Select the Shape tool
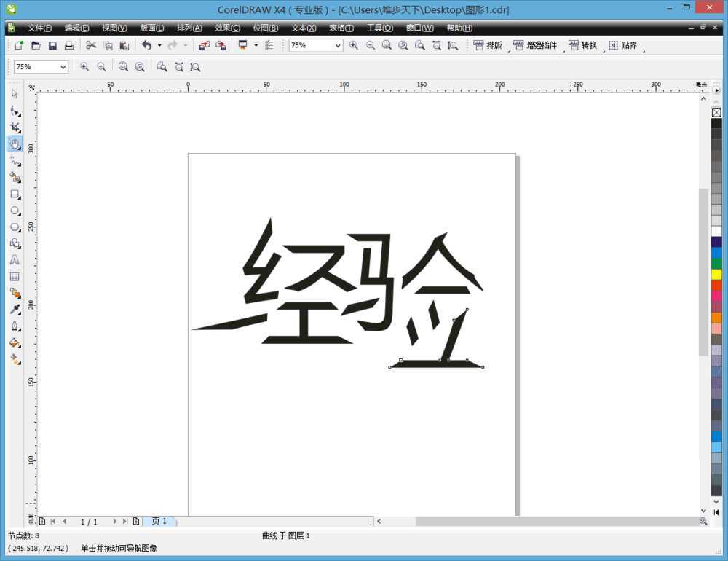 (x=15, y=111)
